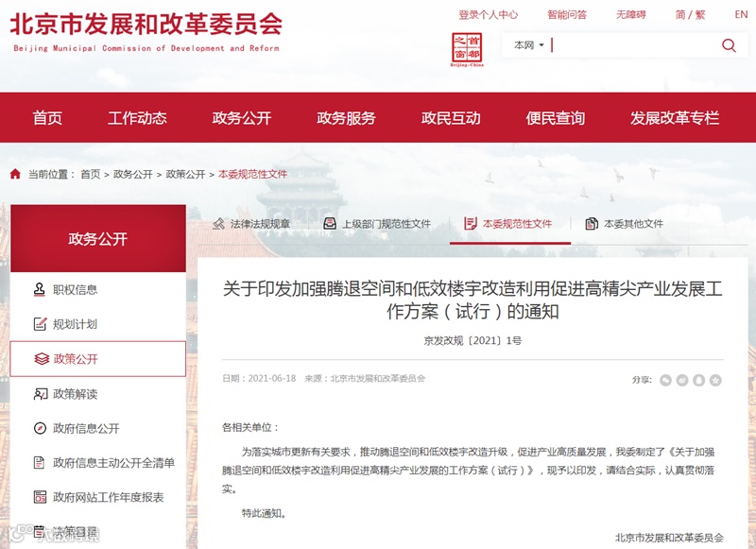This screenshot has width=756, height=549.
Task: Open the 政务服务 navigation menu
Action: tap(346, 118)
